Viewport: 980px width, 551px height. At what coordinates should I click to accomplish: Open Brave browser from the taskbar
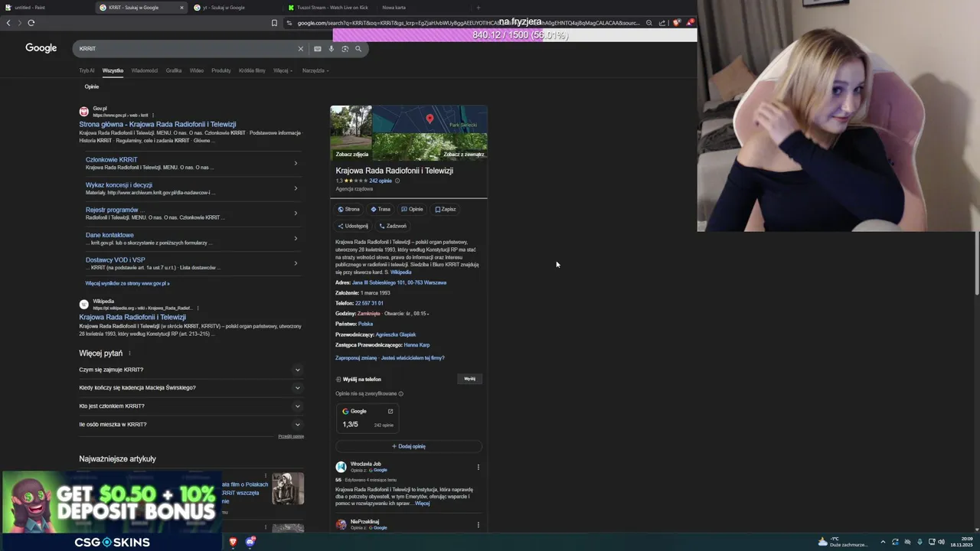[234, 542]
